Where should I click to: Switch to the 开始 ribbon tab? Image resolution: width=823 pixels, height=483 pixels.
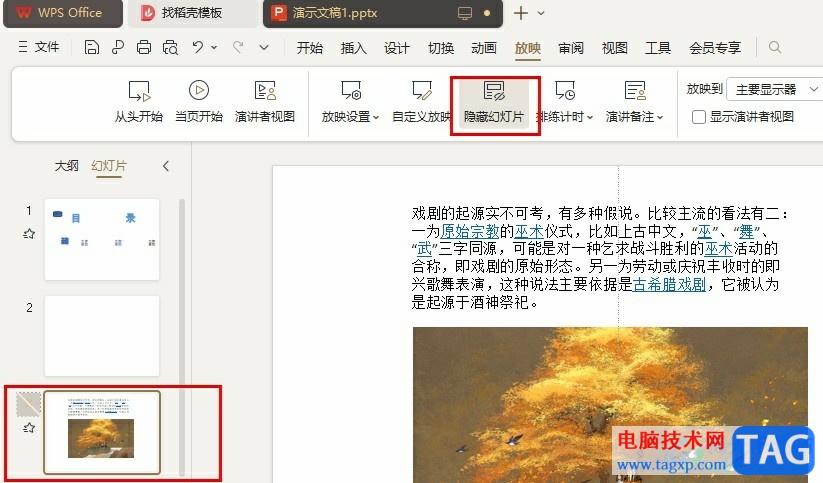coord(310,48)
